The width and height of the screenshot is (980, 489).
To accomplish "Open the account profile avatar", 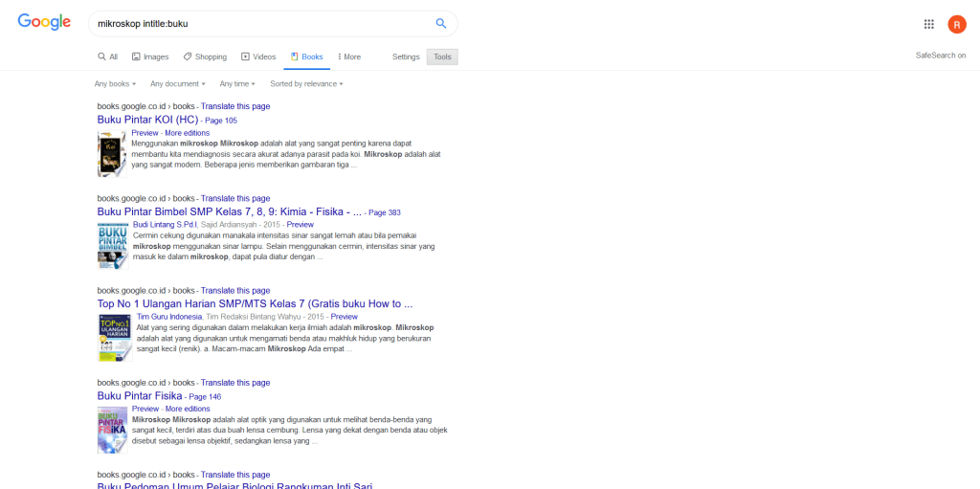I will (956, 24).
